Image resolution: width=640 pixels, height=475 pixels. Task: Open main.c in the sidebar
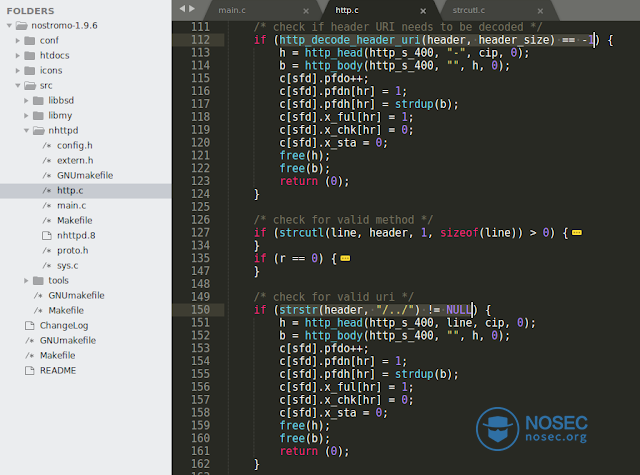(71, 206)
